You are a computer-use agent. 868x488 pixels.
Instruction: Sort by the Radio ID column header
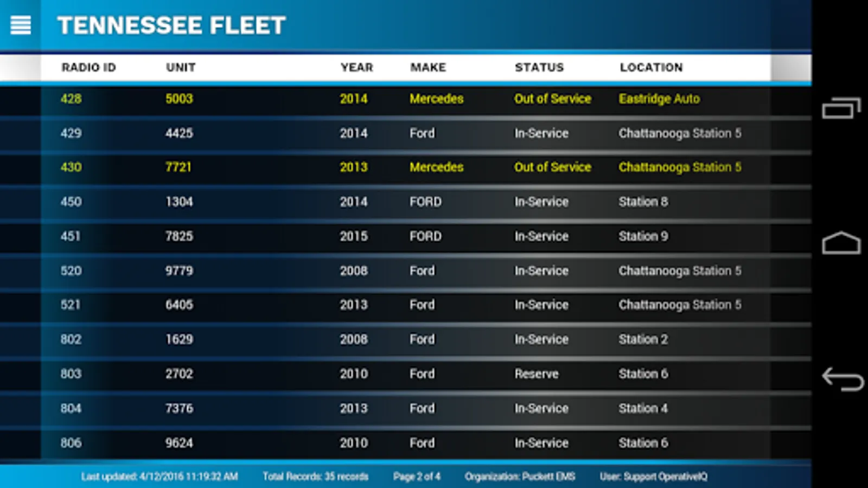88,67
